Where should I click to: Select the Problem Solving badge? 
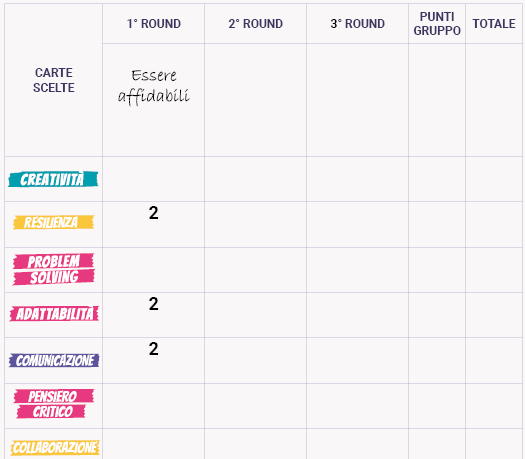(x=54, y=269)
